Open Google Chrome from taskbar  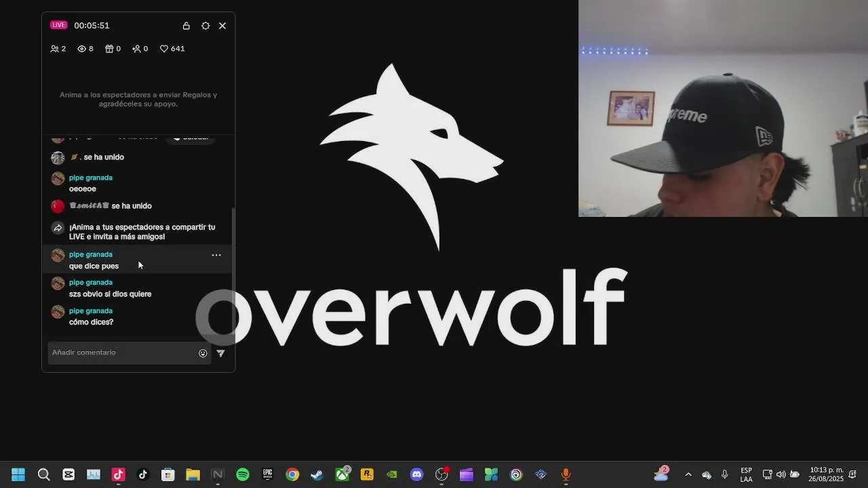tap(292, 474)
